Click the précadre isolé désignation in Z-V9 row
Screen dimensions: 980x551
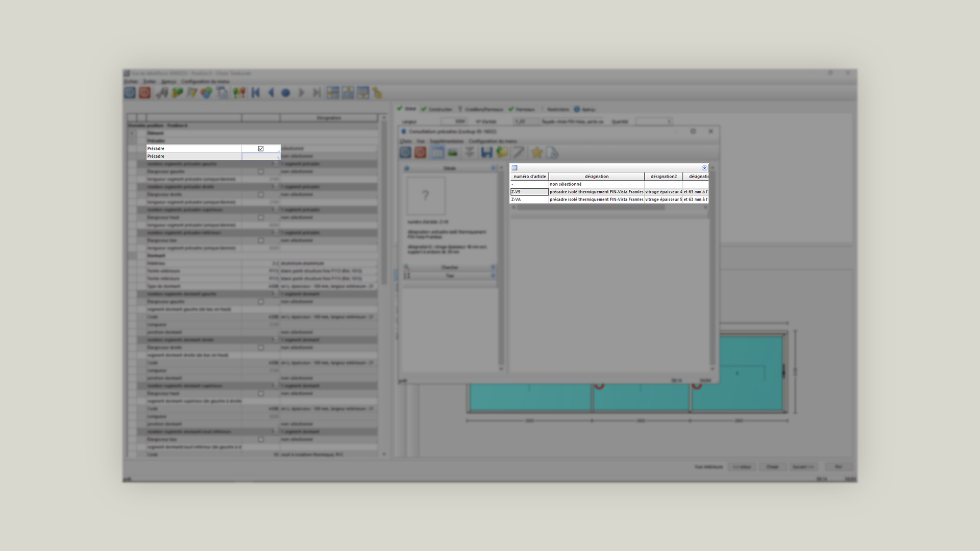click(597, 192)
